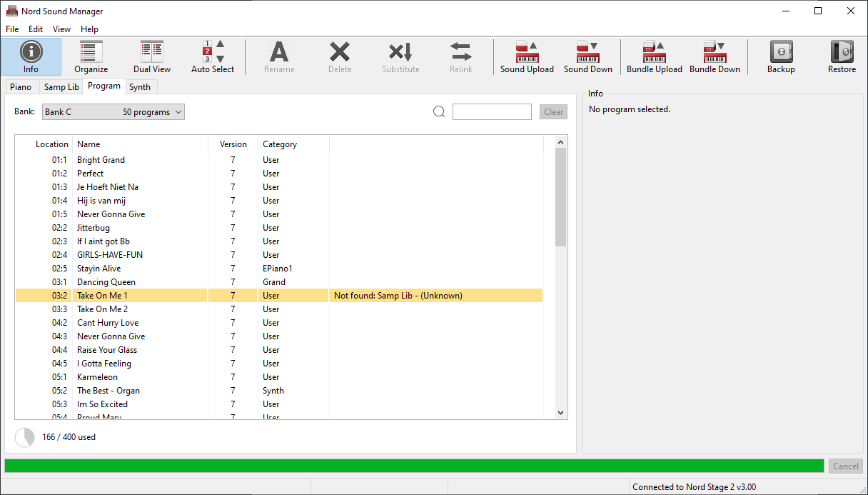Click the Clear search button
This screenshot has width=868, height=495.
pyautogui.click(x=553, y=111)
